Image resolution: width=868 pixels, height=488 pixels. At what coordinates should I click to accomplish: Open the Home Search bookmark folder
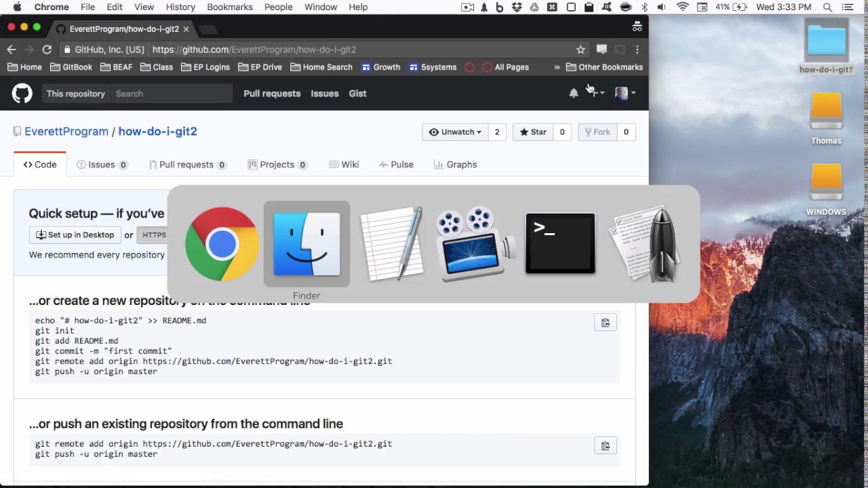pyautogui.click(x=321, y=67)
